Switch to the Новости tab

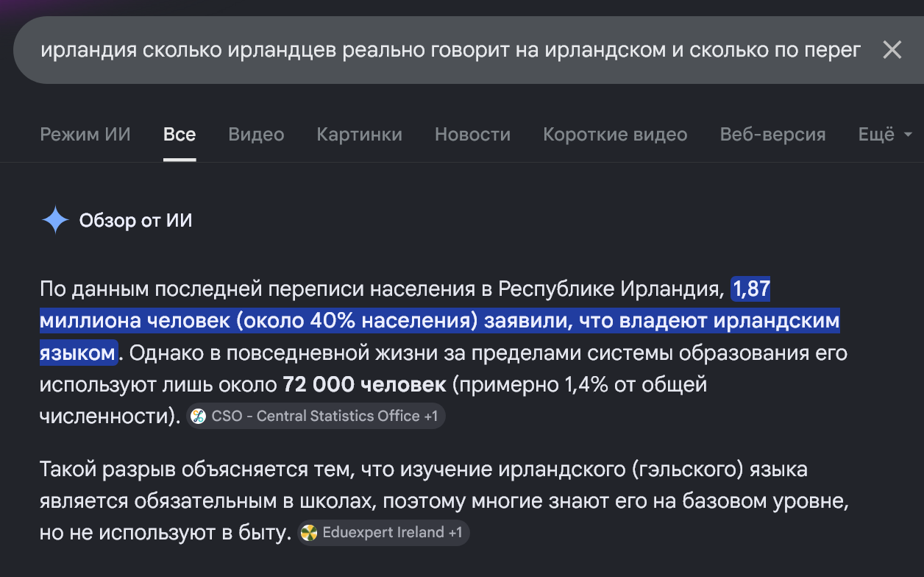[x=472, y=135]
